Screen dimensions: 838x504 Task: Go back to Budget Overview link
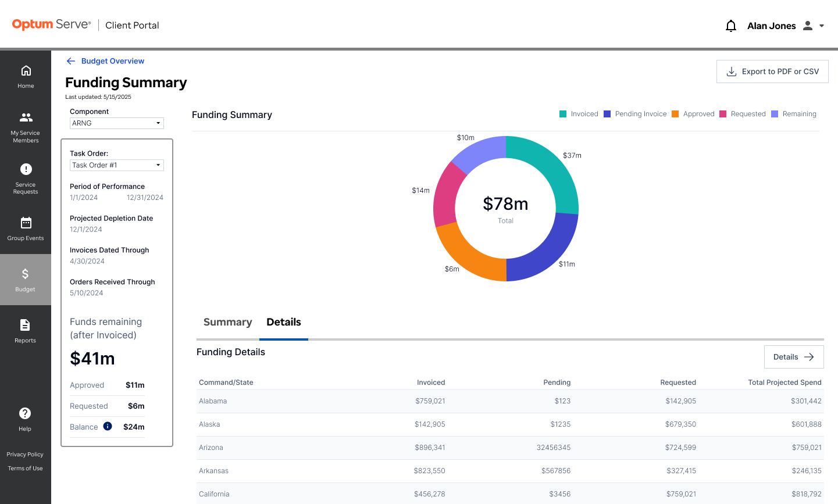pos(113,61)
